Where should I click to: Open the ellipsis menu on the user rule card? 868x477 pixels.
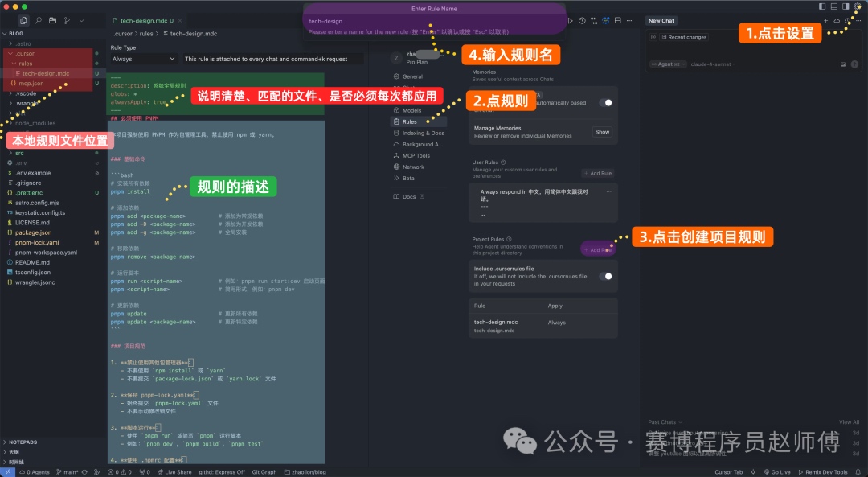pos(608,191)
